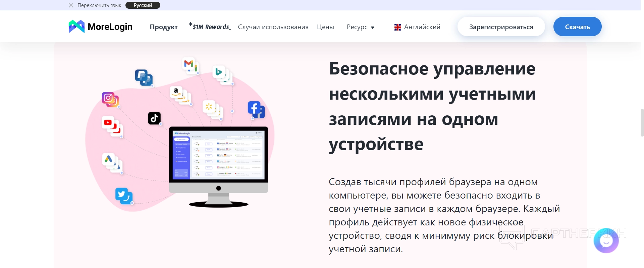Image resolution: width=644 pixels, height=268 pixels.
Task: Go to the Цены page
Action: (325, 27)
